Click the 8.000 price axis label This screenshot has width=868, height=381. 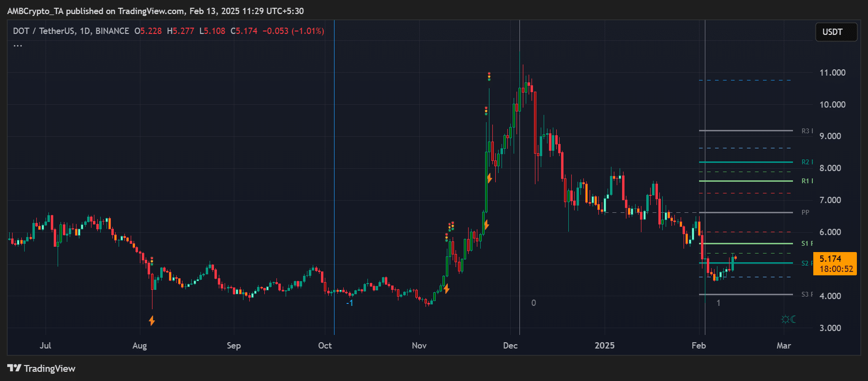click(x=830, y=168)
